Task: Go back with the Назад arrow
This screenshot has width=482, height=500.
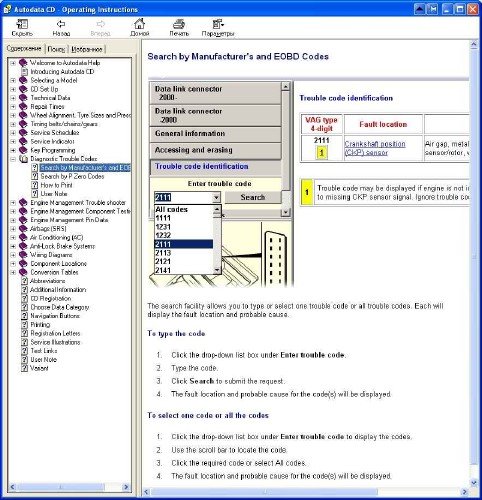Action: pos(61,24)
